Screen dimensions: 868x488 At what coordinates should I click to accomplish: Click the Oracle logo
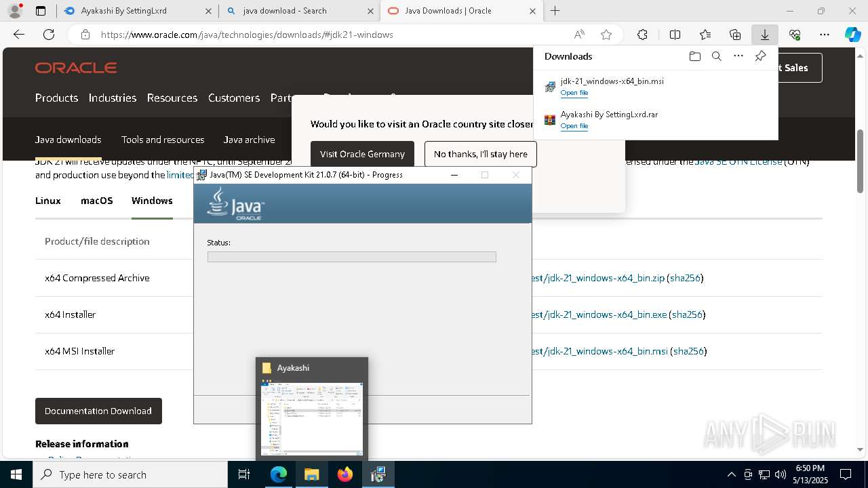point(76,68)
